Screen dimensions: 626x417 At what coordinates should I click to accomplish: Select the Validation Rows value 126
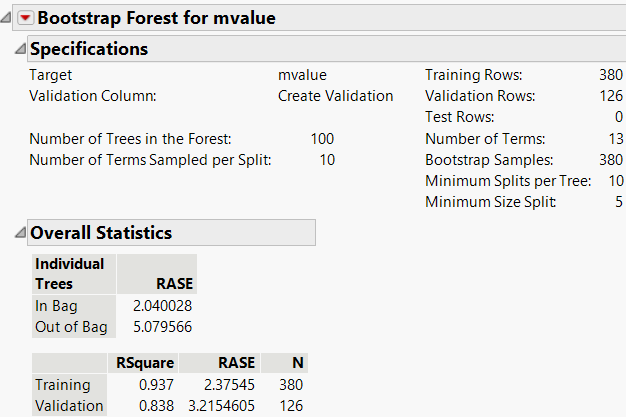[611, 96]
